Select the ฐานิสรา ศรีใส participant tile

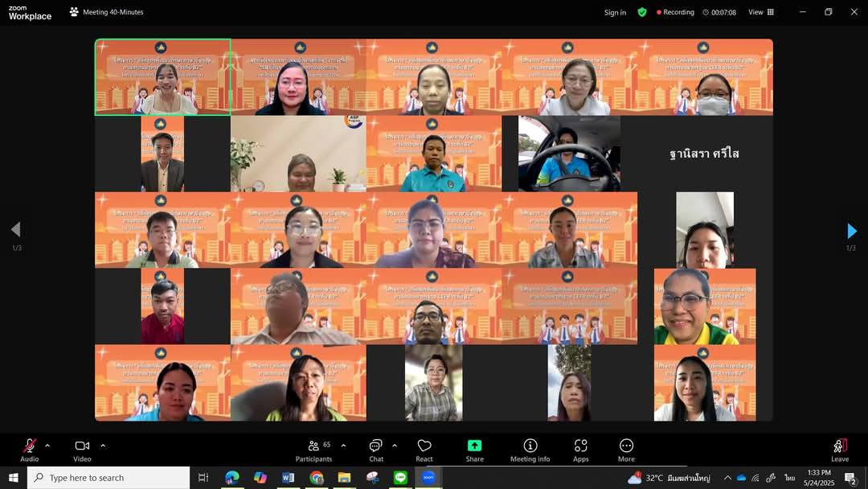[x=704, y=154]
